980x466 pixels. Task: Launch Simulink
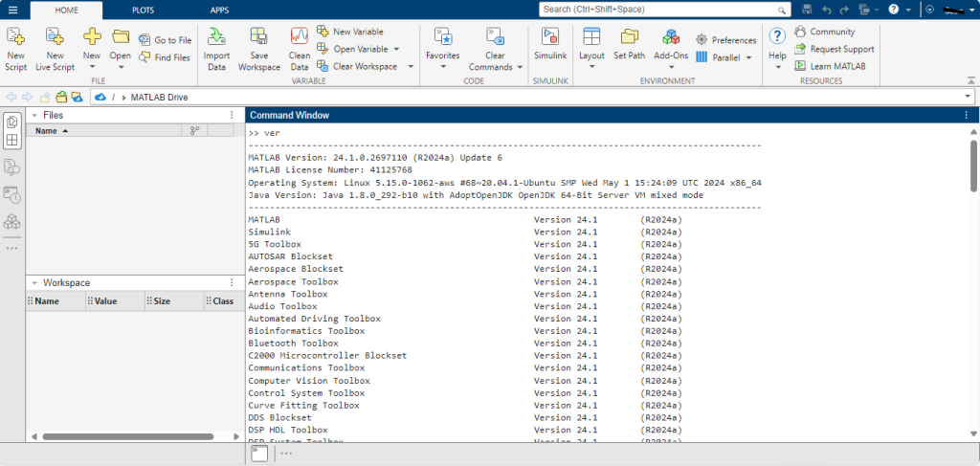[x=550, y=45]
